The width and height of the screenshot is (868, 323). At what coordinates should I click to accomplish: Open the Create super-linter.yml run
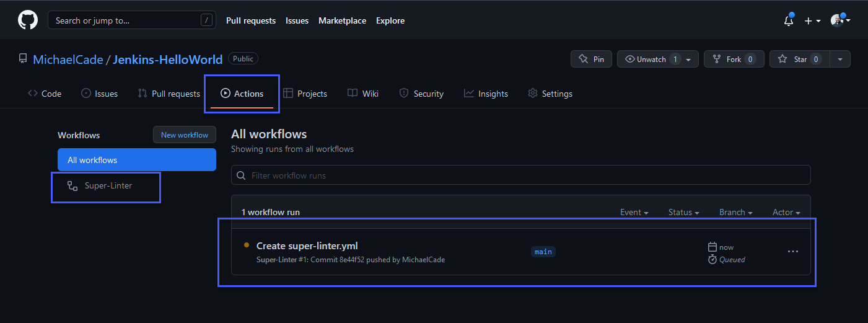[x=307, y=246]
